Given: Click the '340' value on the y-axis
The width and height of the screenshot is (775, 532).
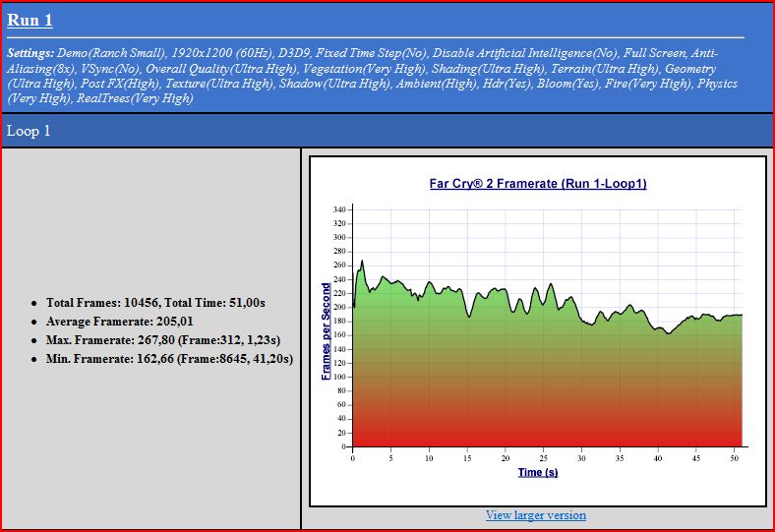Looking at the screenshot, I should click(339, 209).
